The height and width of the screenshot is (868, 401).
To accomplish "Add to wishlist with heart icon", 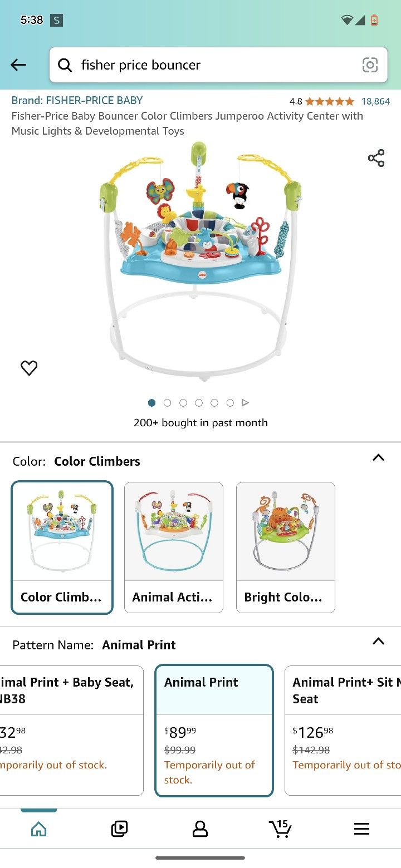I will (x=29, y=368).
